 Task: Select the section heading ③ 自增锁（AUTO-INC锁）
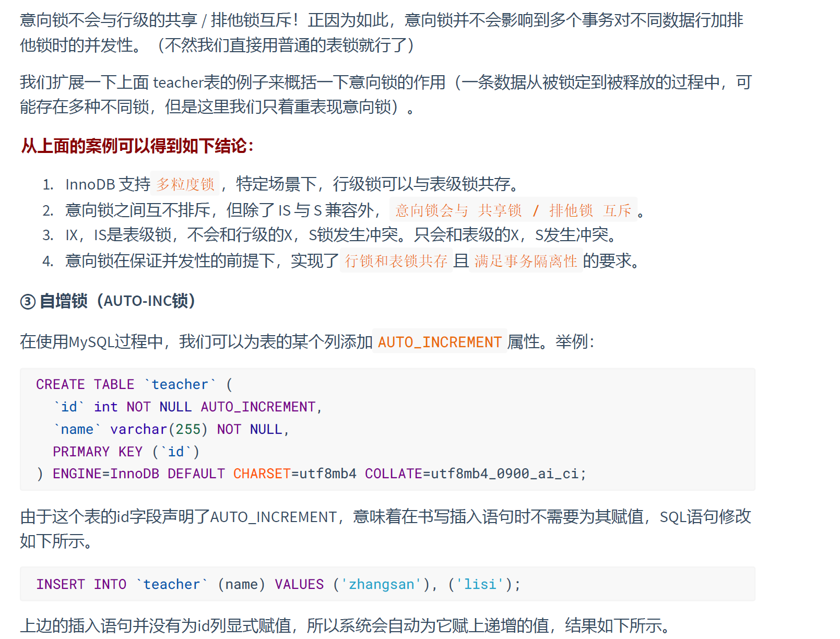coord(107,301)
